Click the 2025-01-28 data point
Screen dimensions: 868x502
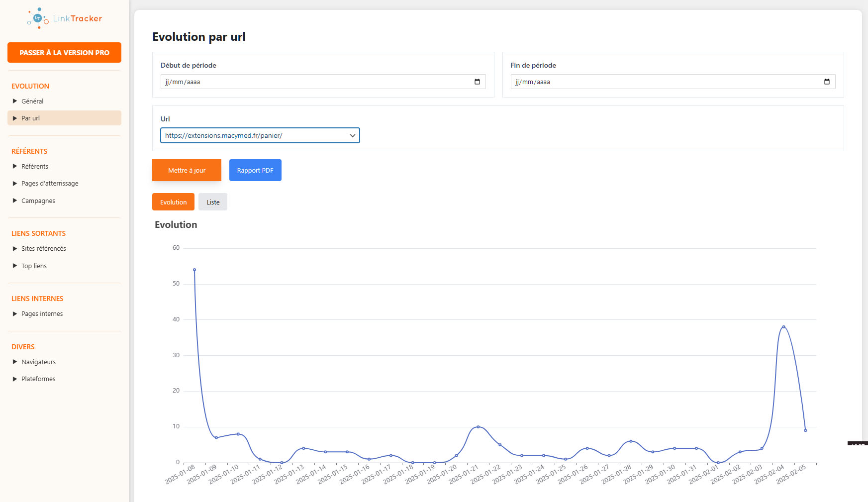click(631, 441)
